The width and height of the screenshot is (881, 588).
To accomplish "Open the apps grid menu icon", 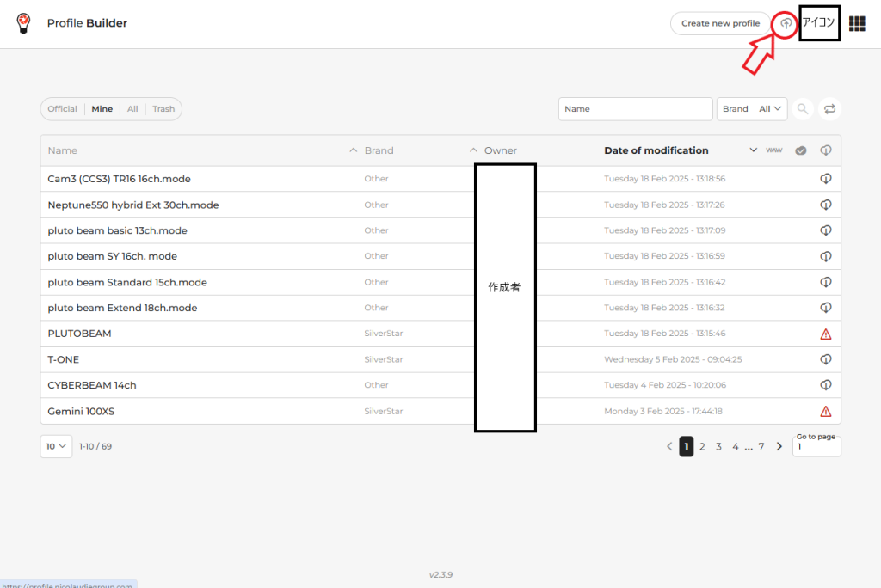I will tap(857, 23).
